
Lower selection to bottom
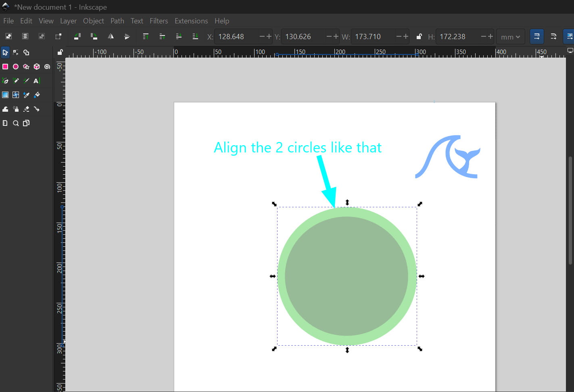pyautogui.click(x=195, y=36)
